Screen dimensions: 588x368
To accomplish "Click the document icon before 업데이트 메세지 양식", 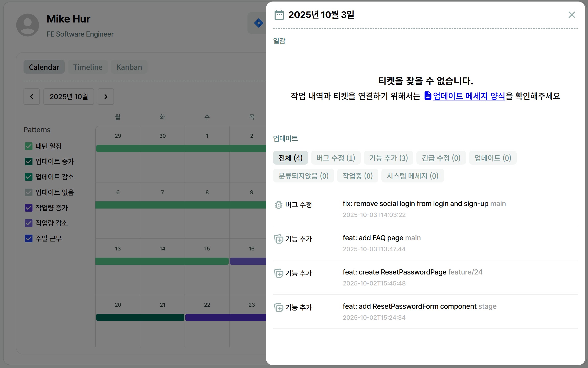I will (427, 96).
